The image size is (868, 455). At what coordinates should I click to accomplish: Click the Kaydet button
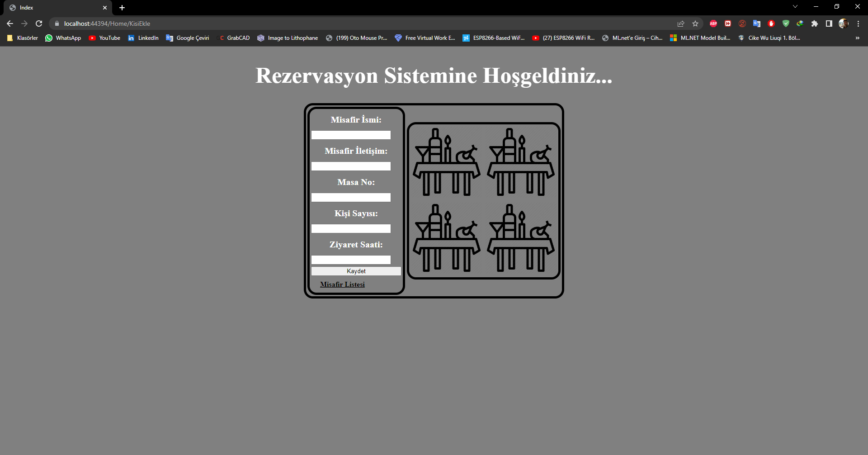[x=356, y=271]
